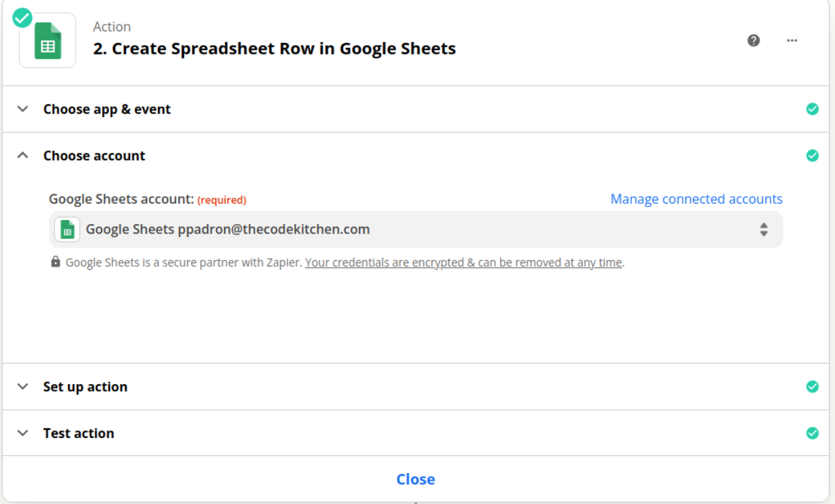
Task: Expand the Choose app & event section
Action: 23,109
